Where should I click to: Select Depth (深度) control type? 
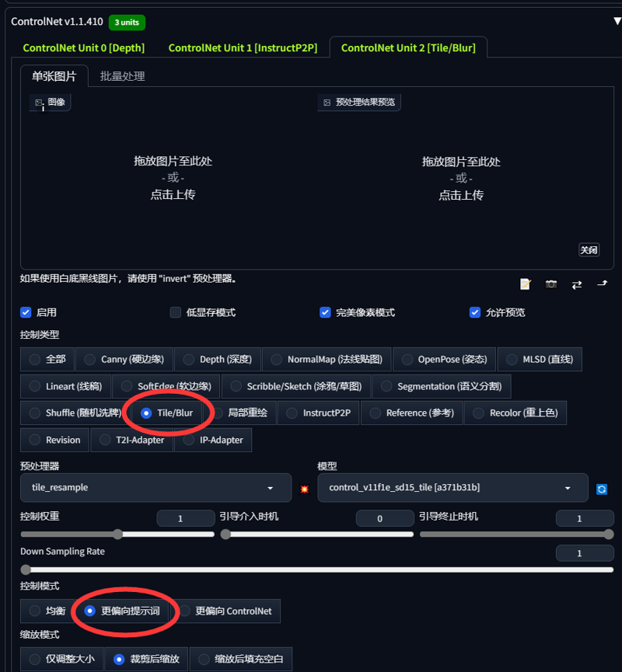coord(218,359)
